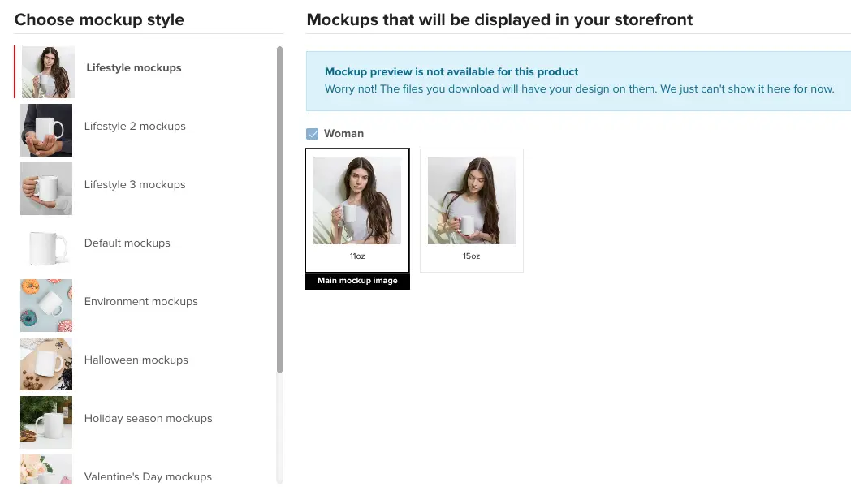The width and height of the screenshot is (851, 504).
Task: Click the Holiday season mockups thumbnail
Action: click(46, 422)
